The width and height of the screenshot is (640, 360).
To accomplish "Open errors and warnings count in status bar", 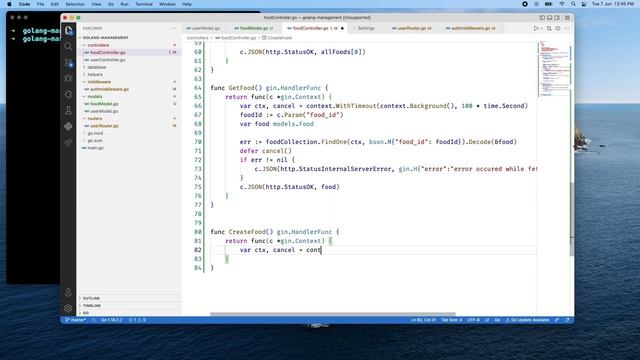I will click(137, 320).
